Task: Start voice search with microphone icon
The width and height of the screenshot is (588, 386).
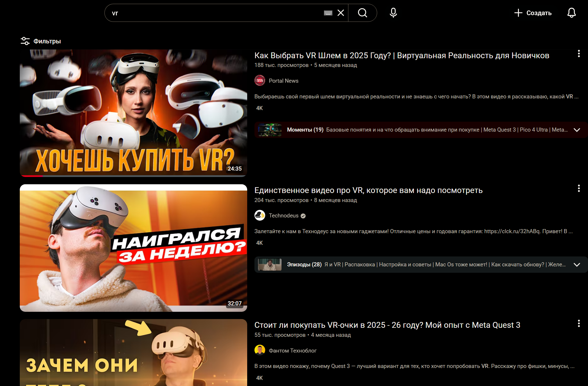Action: click(393, 13)
